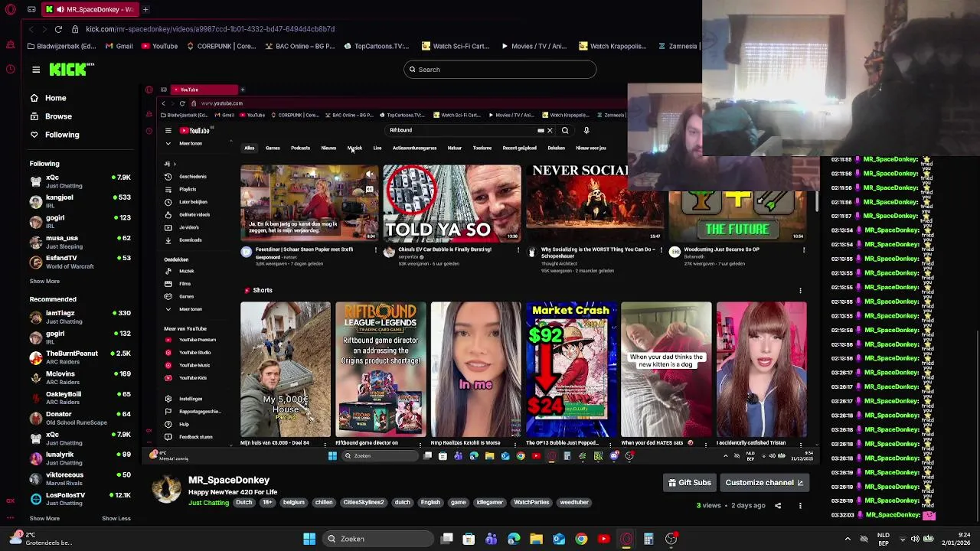Click the Customize channel button
980x551 pixels.
click(x=764, y=483)
